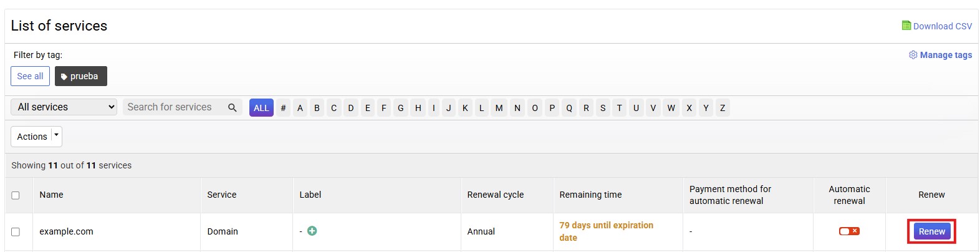Click the Renew button for example.com

(931, 231)
